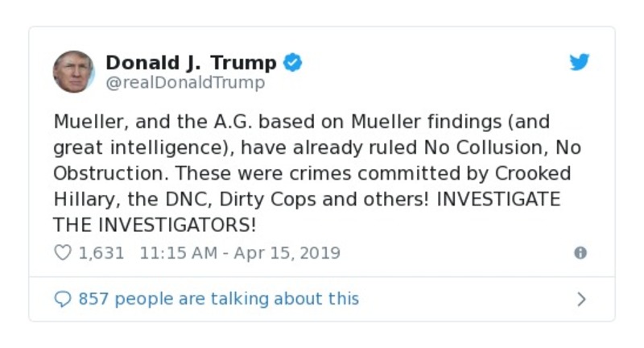
Task: Click the @realDonaldTrump handle
Action: (185, 83)
